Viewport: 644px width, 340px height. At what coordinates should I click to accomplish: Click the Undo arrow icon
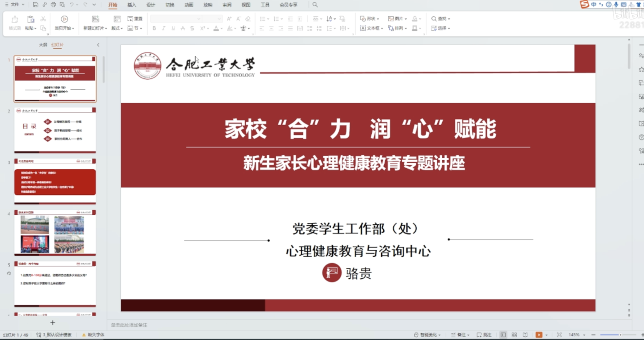coord(72,5)
